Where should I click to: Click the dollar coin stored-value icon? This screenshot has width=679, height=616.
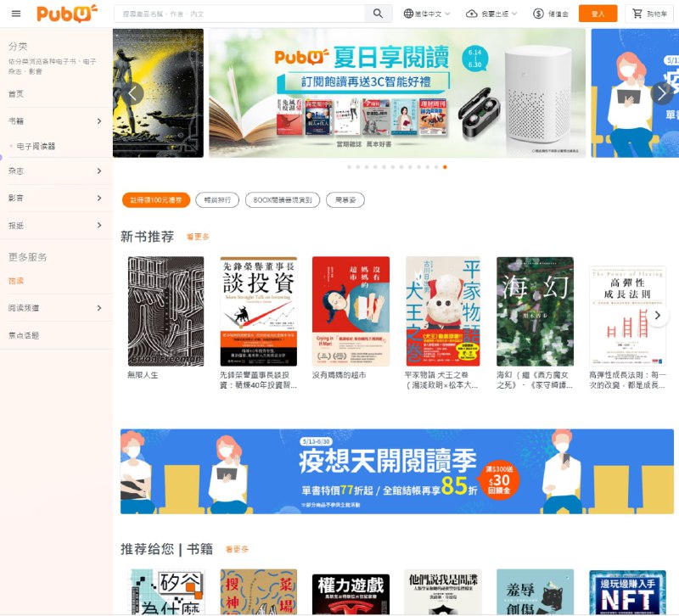(538, 14)
